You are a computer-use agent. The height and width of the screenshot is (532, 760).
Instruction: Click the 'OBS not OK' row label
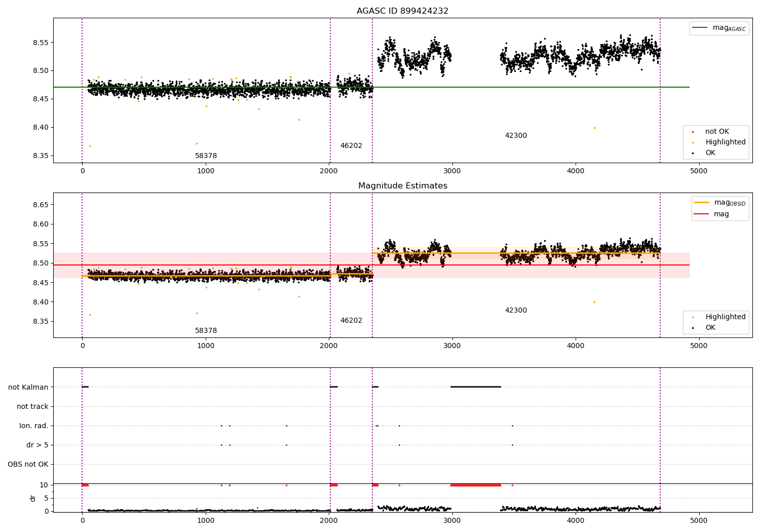click(x=28, y=464)
